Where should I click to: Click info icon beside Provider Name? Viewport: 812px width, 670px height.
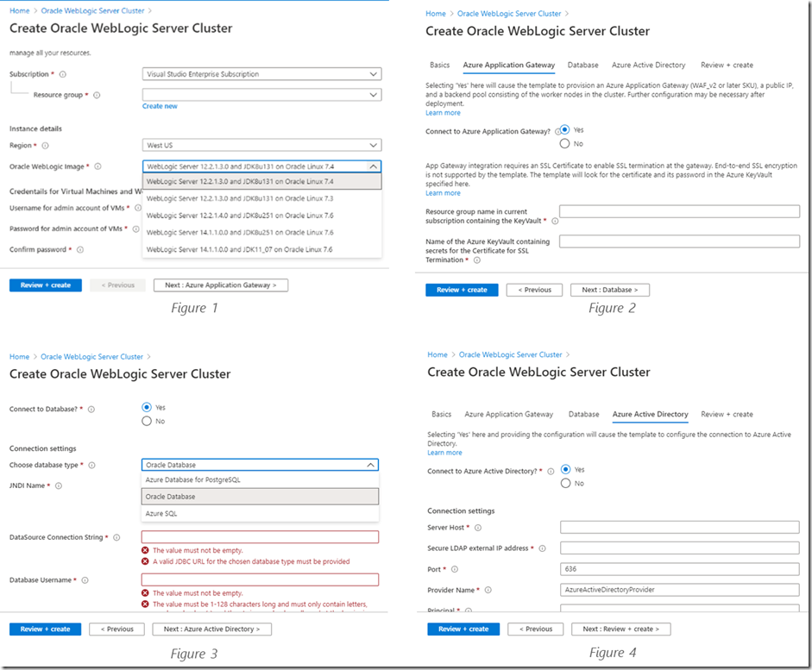click(488, 591)
